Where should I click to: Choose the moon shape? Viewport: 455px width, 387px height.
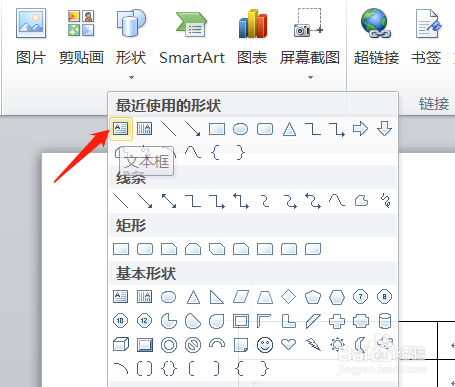[360, 345]
